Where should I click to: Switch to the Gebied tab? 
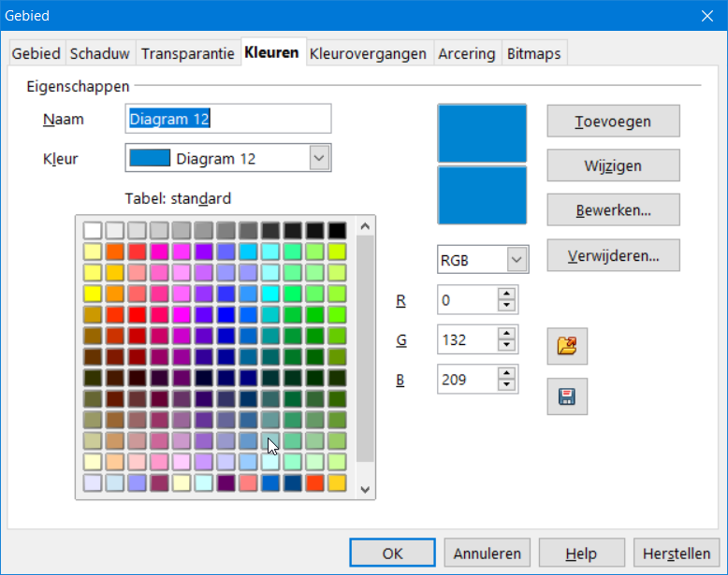[x=36, y=53]
